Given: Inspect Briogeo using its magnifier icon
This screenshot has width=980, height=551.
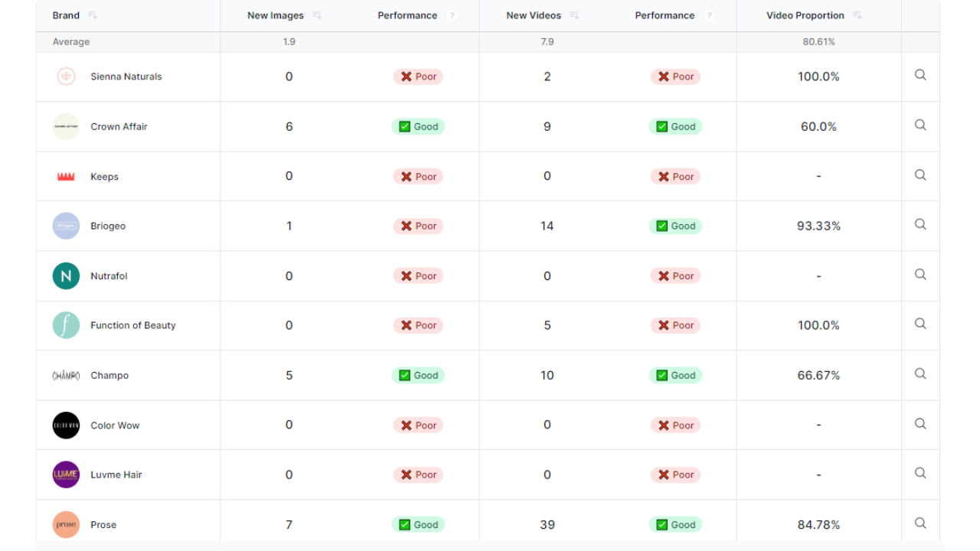Looking at the screenshot, I should tap(920, 224).
